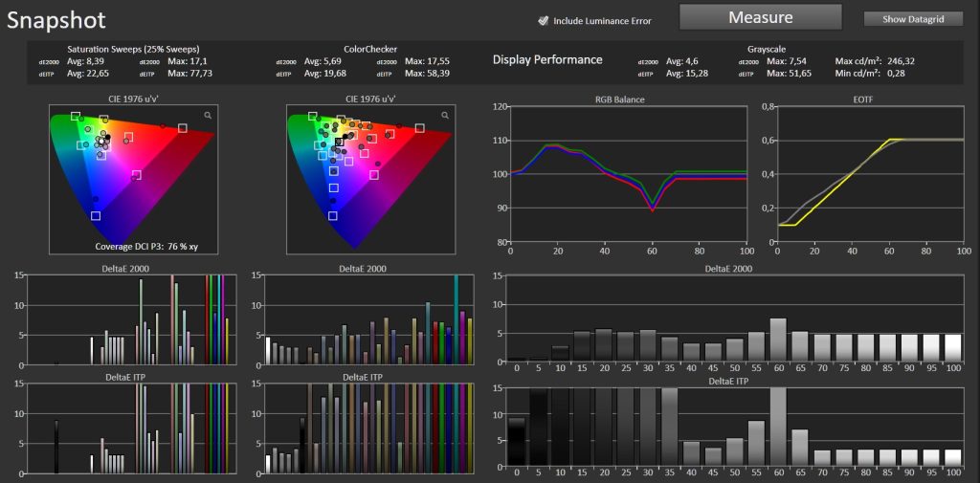980x483 pixels.
Task: Select the red target square in the left CIE chart
Action: (x=182, y=128)
